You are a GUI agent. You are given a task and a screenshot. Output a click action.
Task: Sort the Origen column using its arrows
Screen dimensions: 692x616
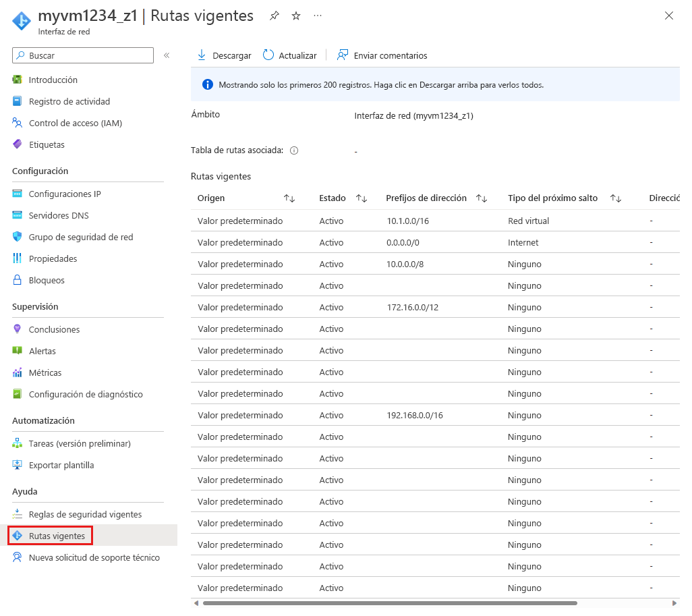[x=289, y=198]
